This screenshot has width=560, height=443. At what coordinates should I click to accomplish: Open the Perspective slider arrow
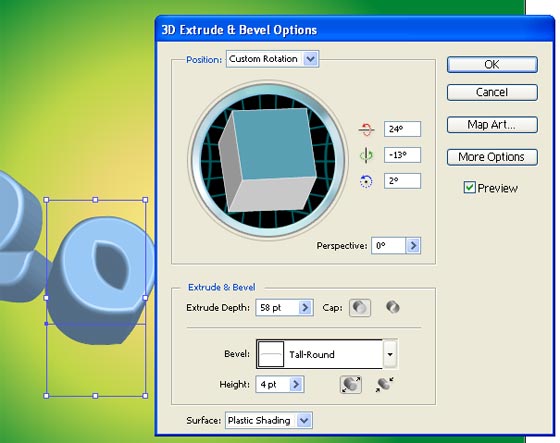point(413,245)
